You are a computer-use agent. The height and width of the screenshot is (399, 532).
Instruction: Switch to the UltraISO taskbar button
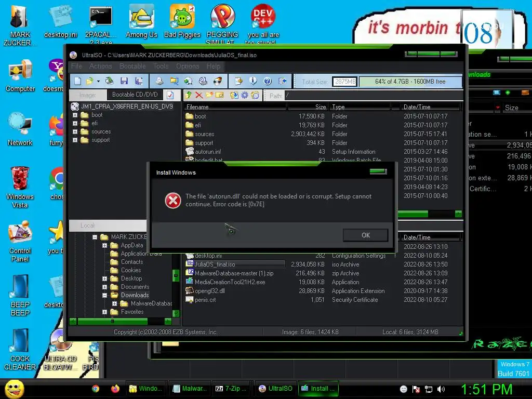point(275,389)
